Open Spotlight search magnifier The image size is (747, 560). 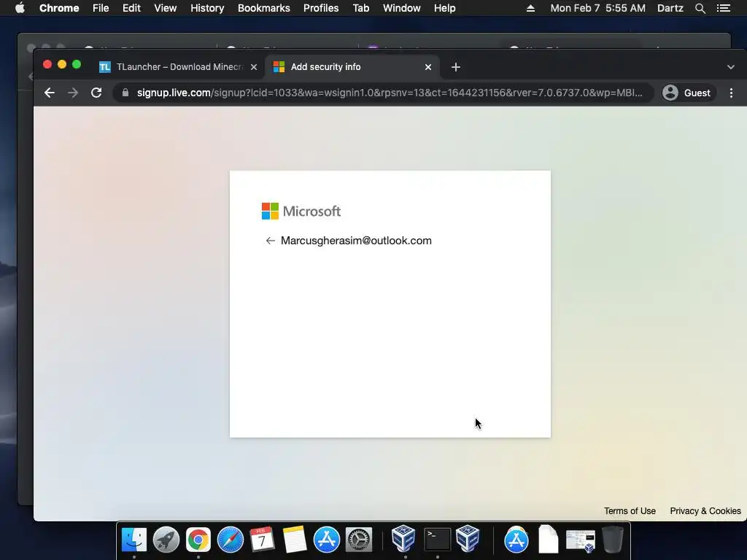tap(700, 8)
